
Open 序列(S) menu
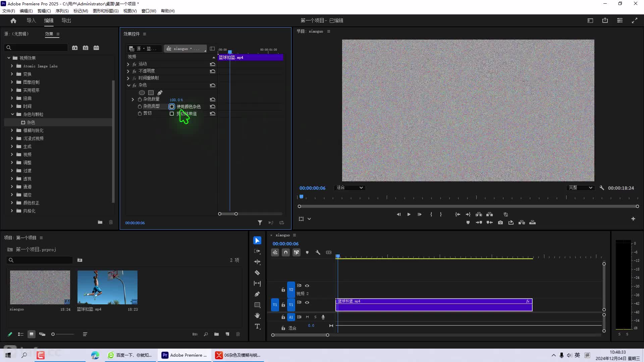[x=62, y=11]
